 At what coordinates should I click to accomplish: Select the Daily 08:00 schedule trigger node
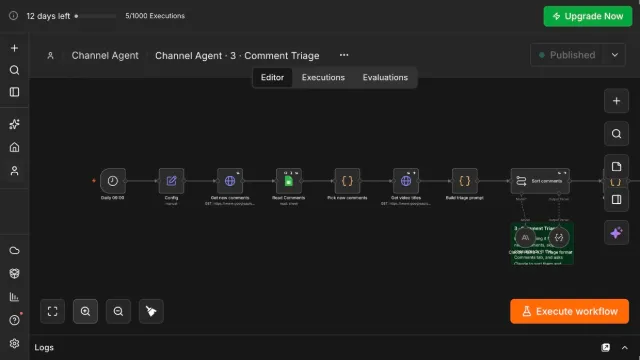click(113, 181)
